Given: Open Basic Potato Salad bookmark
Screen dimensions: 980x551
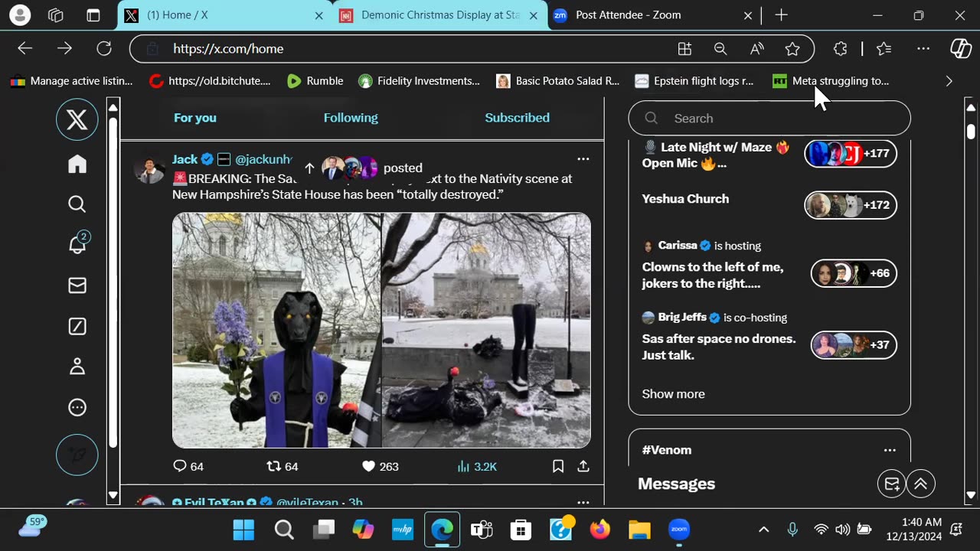Looking at the screenshot, I should 557,81.
